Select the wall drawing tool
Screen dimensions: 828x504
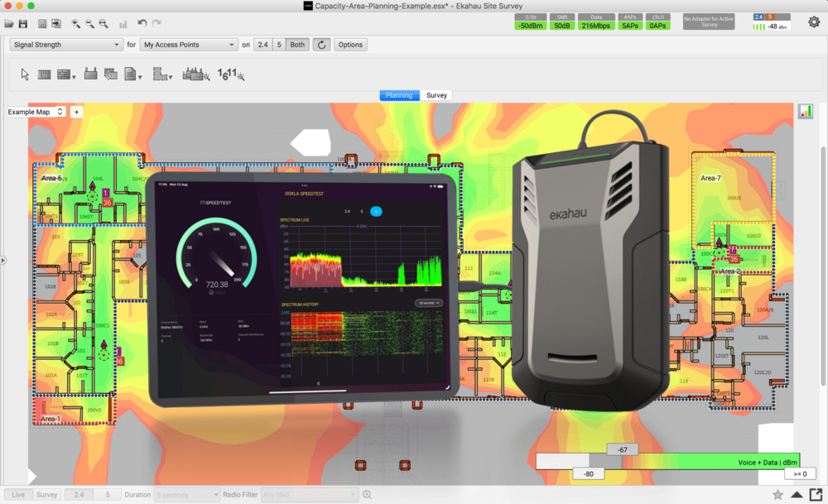[65, 74]
